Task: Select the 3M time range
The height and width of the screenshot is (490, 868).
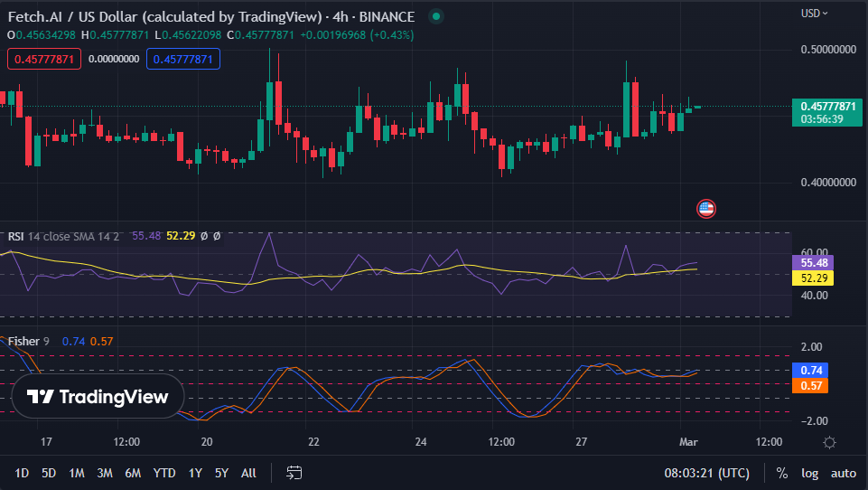Action: point(105,473)
